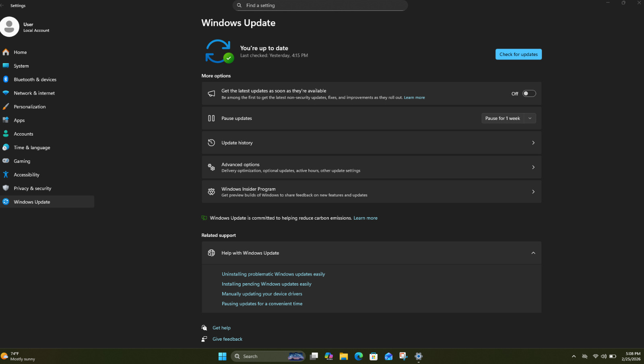
Task: Click the Get help link
Action: [x=221, y=328]
